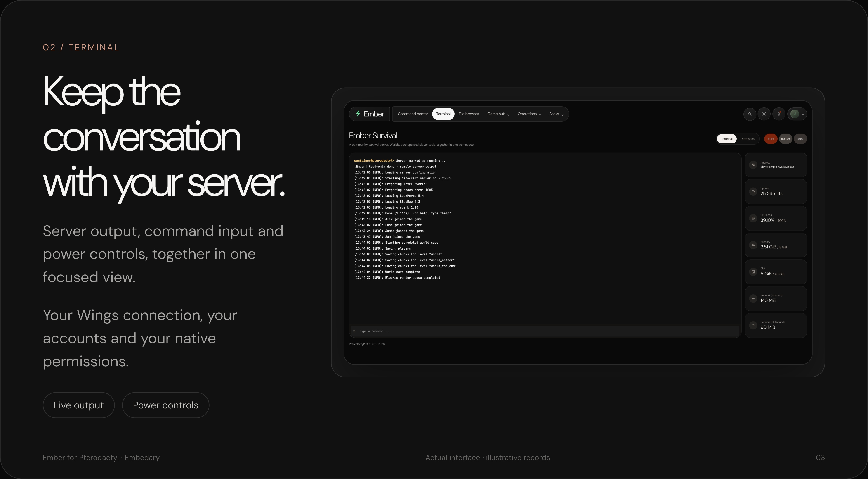Click the Actual interface · illustrative records caption
The image size is (868, 479).
(488, 458)
